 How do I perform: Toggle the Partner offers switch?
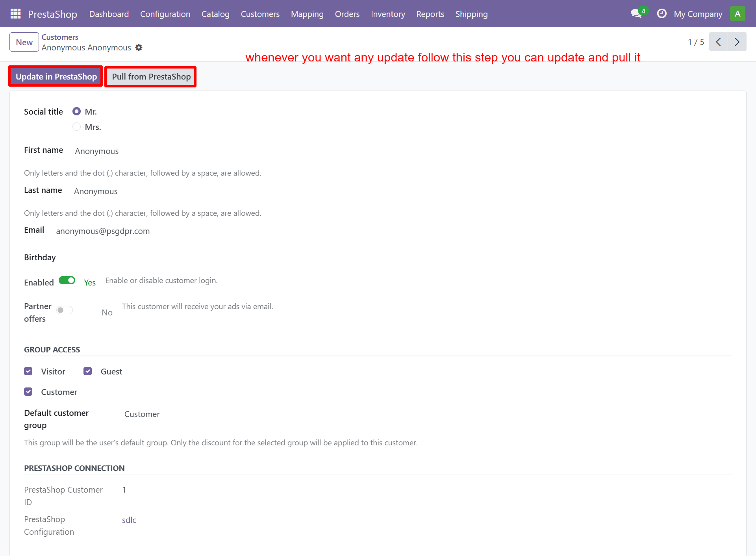[x=65, y=310]
